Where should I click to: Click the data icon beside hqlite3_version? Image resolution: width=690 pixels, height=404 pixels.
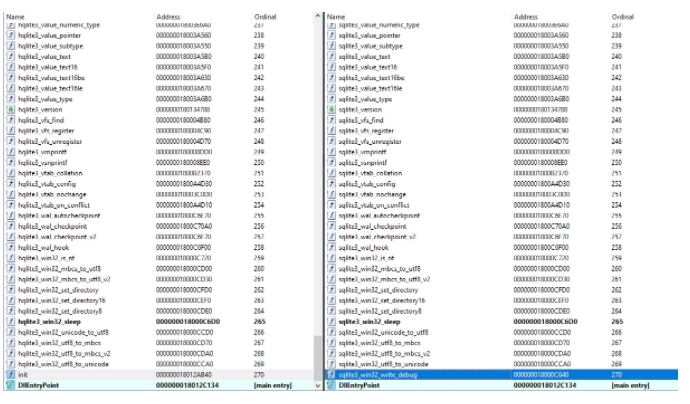point(11,110)
